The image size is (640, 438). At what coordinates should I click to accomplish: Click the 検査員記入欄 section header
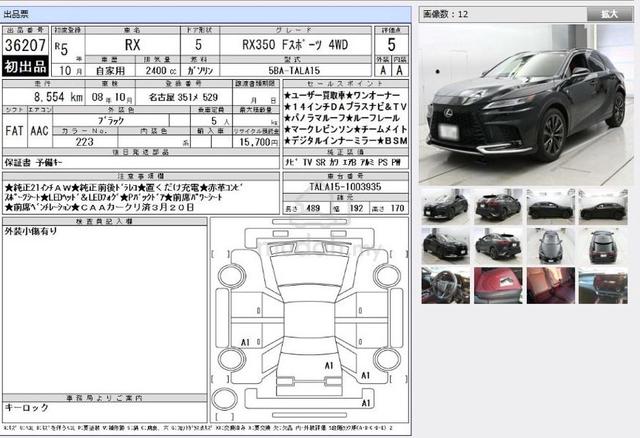pyautogui.click(x=104, y=221)
